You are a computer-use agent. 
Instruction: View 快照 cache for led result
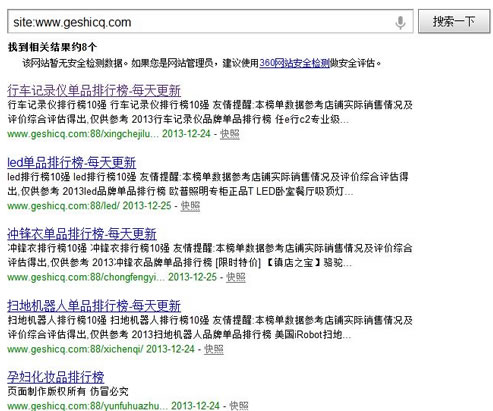pos(190,206)
